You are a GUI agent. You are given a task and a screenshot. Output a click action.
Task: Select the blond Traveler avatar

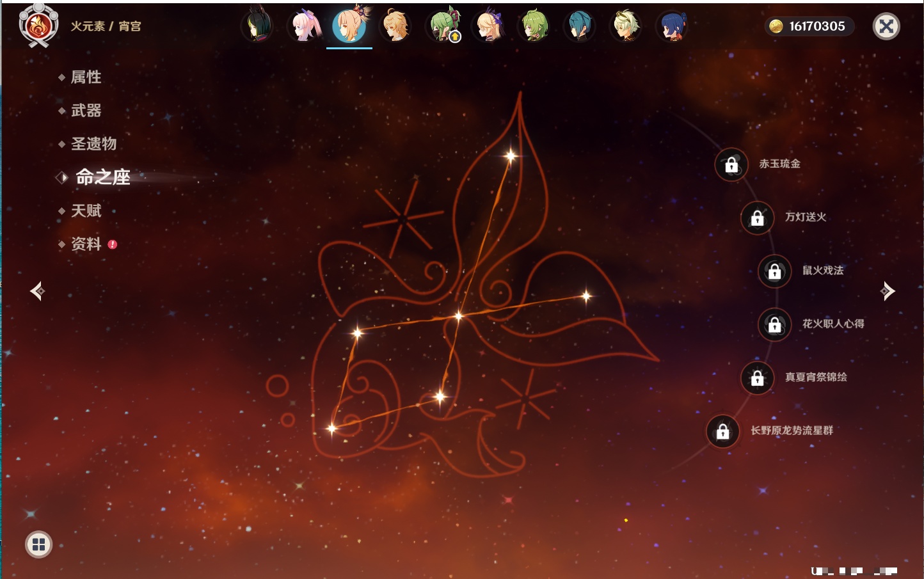coord(395,26)
